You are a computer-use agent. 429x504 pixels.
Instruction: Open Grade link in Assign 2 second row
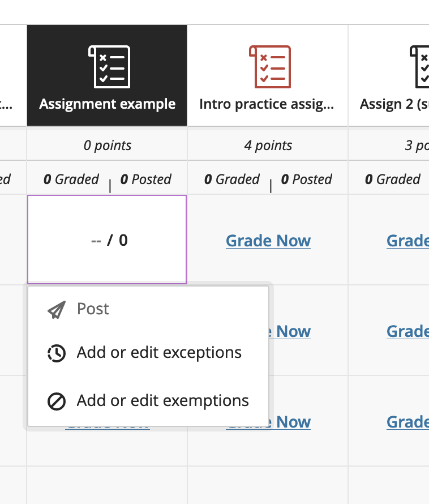click(407, 331)
